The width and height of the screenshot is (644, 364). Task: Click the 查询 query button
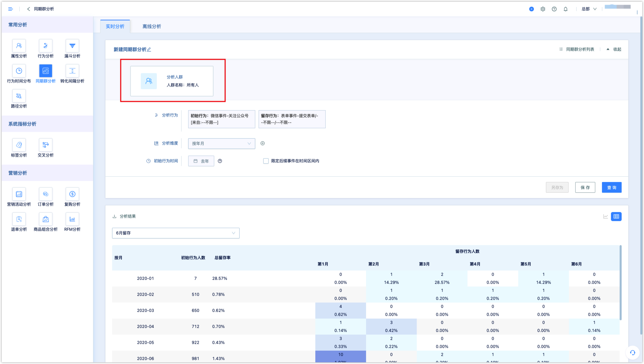point(611,187)
